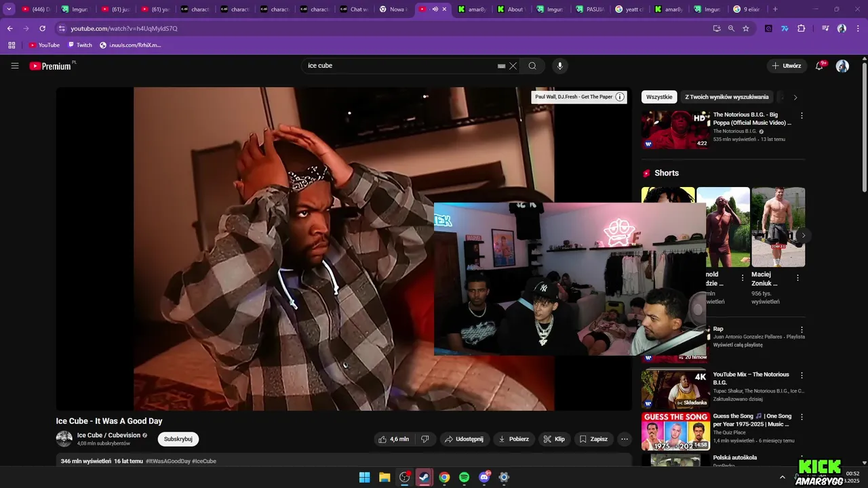Viewport: 868px width, 488px height.
Task: Click the Pobierz download button
Action: (514, 439)
